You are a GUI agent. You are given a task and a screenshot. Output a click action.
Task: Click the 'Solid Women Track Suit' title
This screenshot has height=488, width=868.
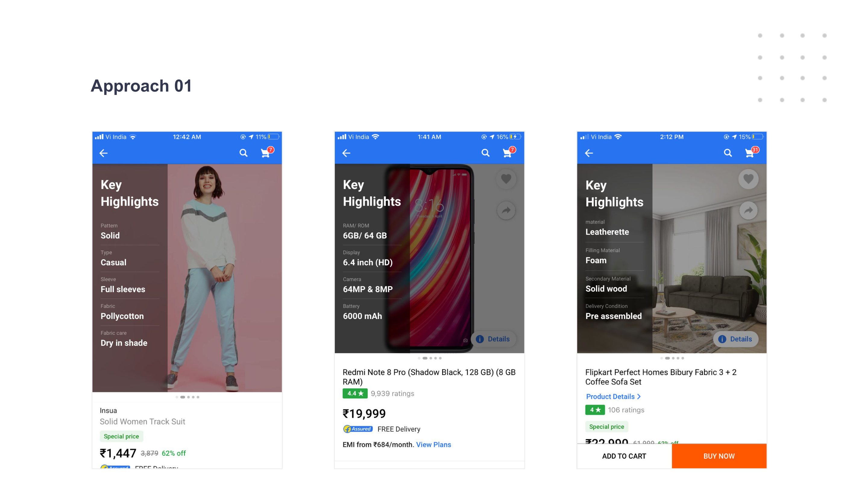[143, 422]
